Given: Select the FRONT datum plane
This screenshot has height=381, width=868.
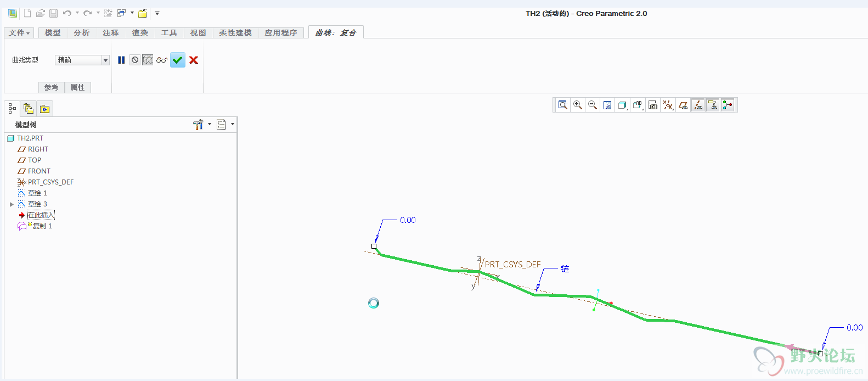Looking at the screenshot, I should 34,171.
